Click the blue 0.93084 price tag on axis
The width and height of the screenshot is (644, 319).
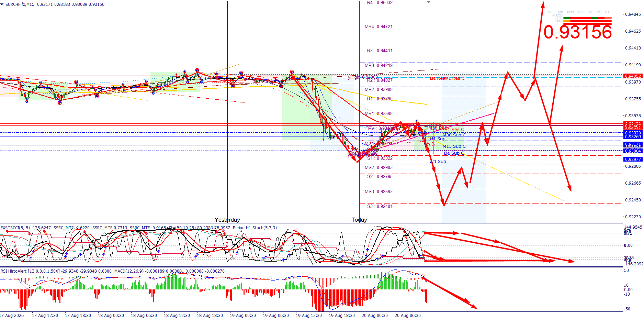click(x=633, y=151)
